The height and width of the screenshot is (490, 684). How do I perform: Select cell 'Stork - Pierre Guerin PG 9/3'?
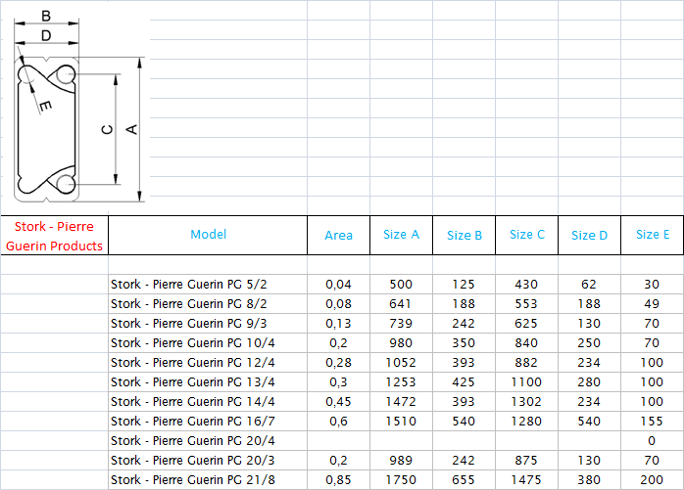pos(208,323)
